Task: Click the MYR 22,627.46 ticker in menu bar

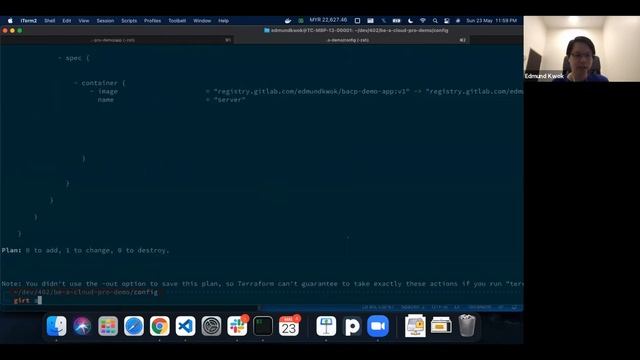Action: click(328, 20)
